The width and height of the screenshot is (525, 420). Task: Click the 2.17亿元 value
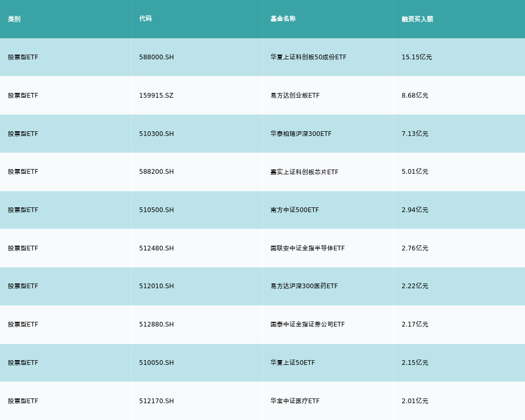tap(415, 324)
